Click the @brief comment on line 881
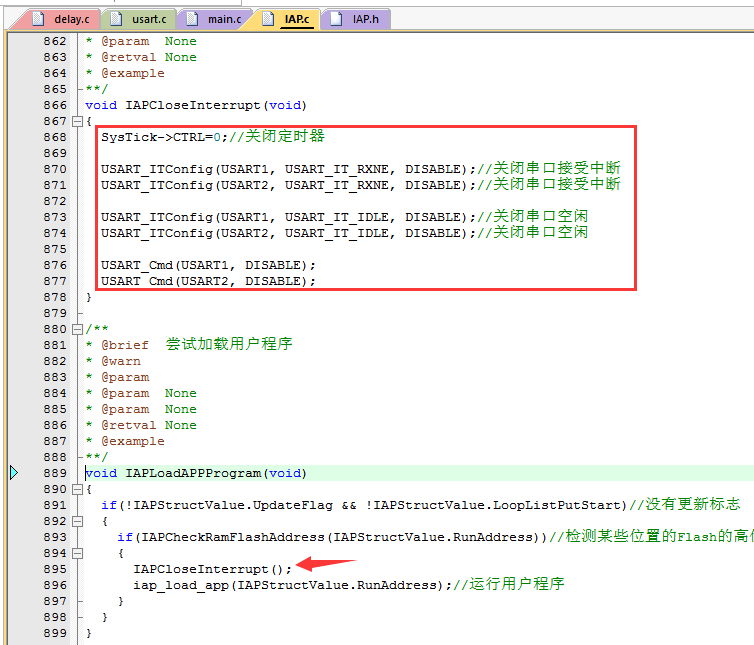This screenshot has height=645, width=754. coord(125,345)
